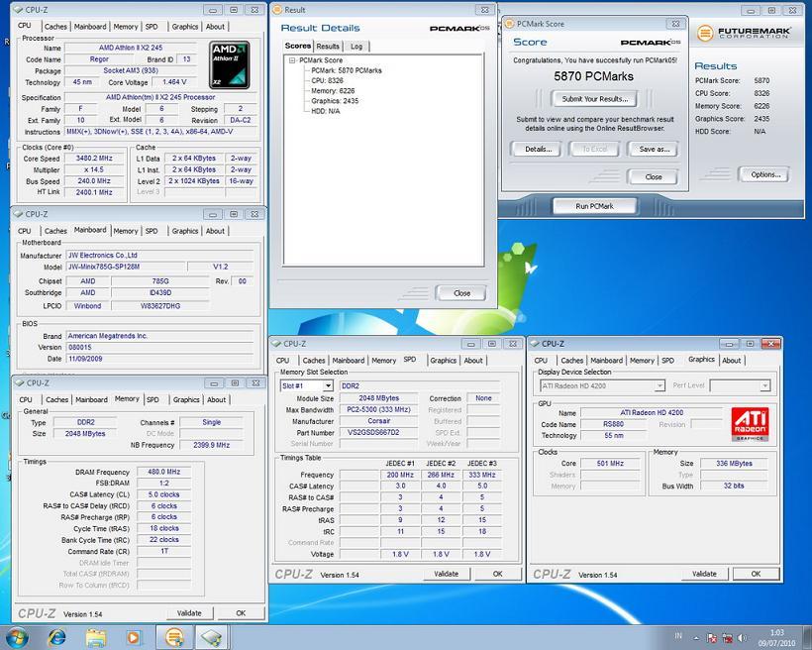Click the Core Speed value 3480.2 MHz
Screen dimensions: 812x650
pyautogui.click(x=94, y=159)
